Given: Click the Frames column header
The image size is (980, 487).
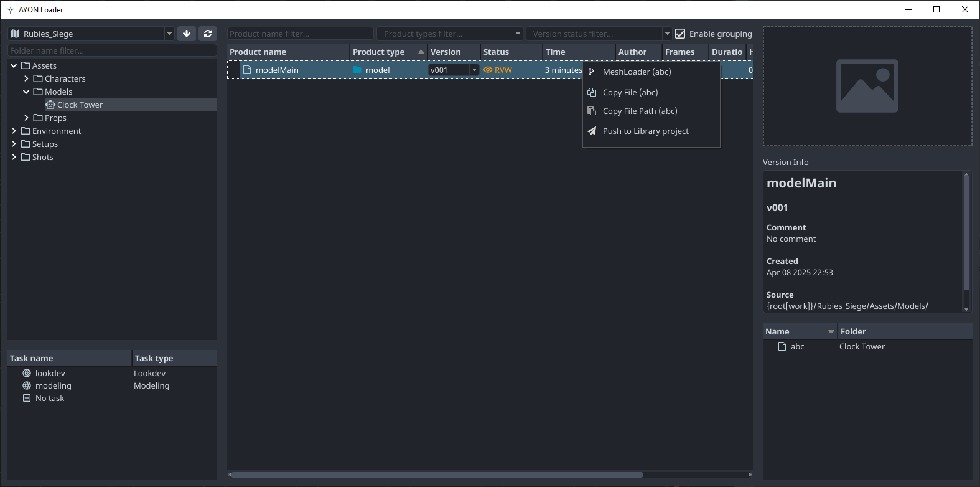Looking at the screenshot, I should (x=686, y=52).
